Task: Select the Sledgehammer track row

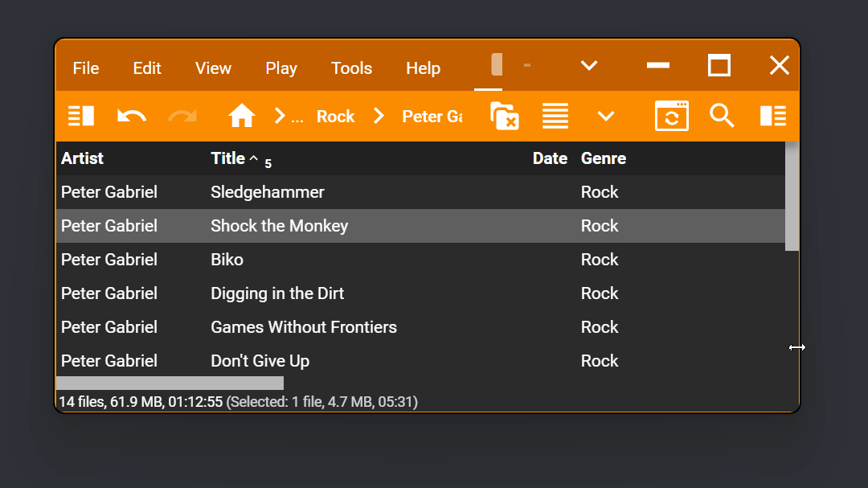Action: (268, 192)
